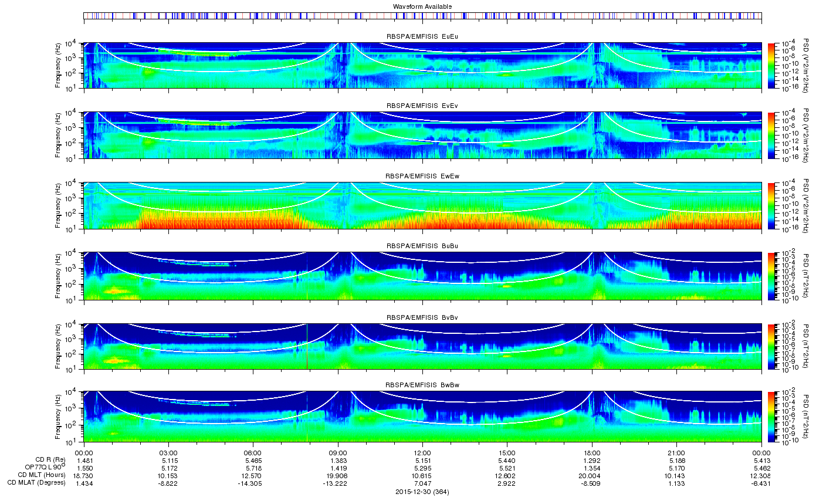Click the color scale bar beside the EvEv panel
This screenshot has width=826, height=504.
(x=771, y=135)
